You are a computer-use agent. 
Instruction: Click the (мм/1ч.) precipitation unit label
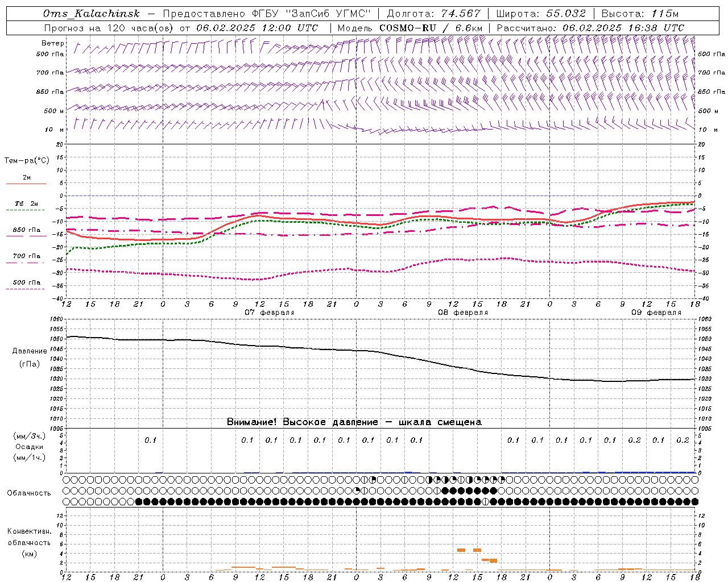coord(30,458)
